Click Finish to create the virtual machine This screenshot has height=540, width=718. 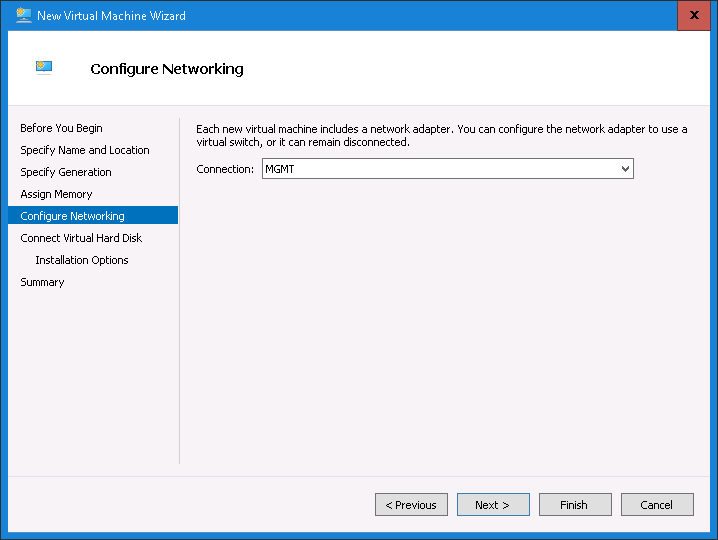coord(574,505)
